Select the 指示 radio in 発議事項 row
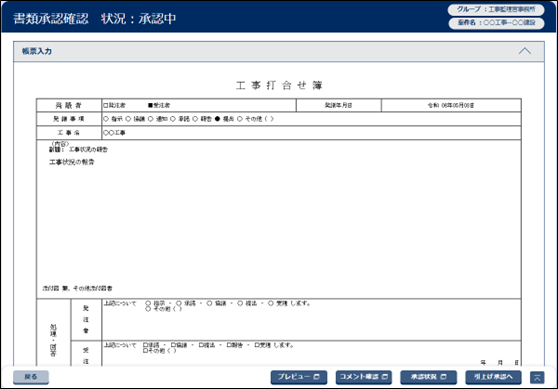The width and height of the screenshot is (558, 389). pos(106,119)
